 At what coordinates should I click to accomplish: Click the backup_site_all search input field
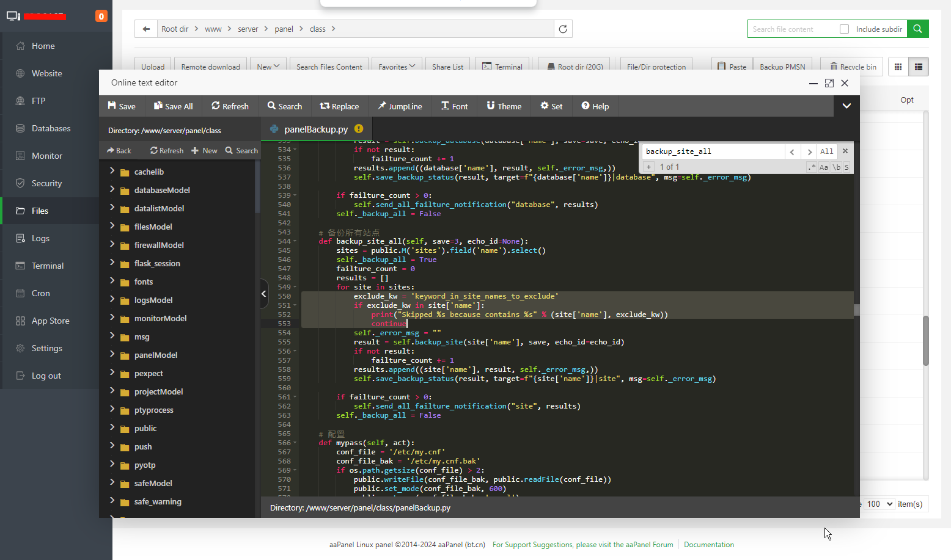712,151
